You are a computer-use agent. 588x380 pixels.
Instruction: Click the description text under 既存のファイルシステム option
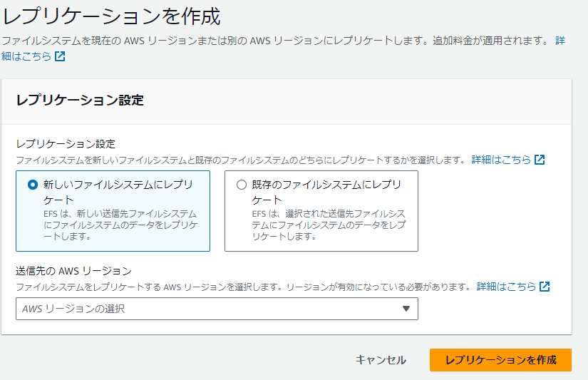tap(329, 225)
